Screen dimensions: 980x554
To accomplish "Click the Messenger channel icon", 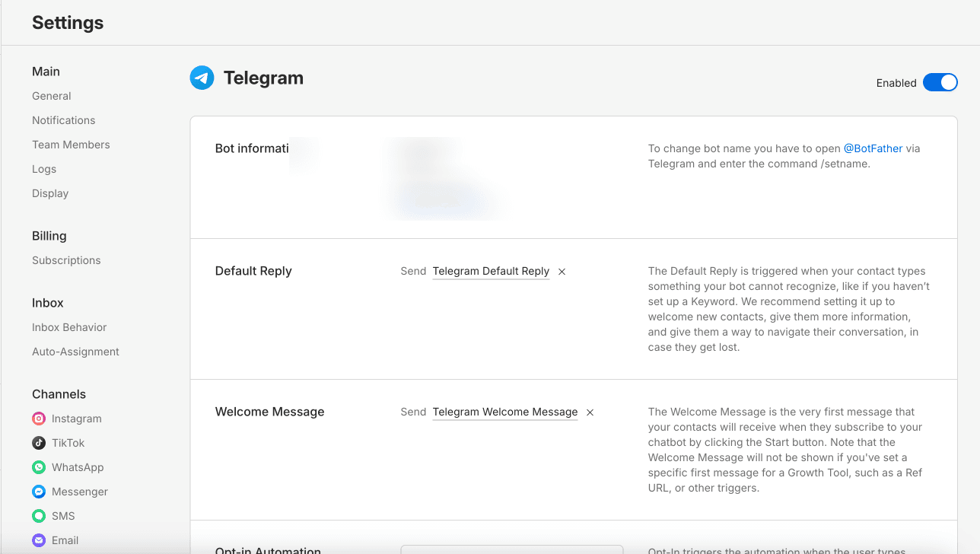I will point(39,492).
